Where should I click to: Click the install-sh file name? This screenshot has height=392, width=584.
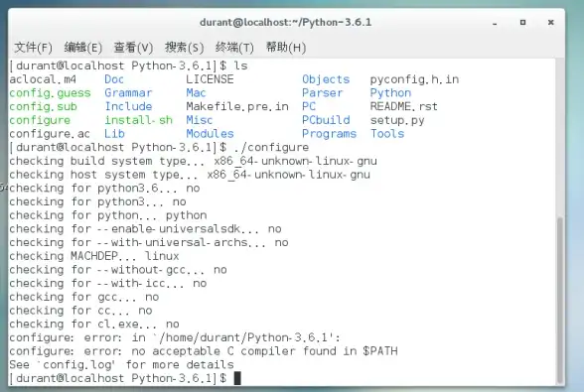[139, 120]
